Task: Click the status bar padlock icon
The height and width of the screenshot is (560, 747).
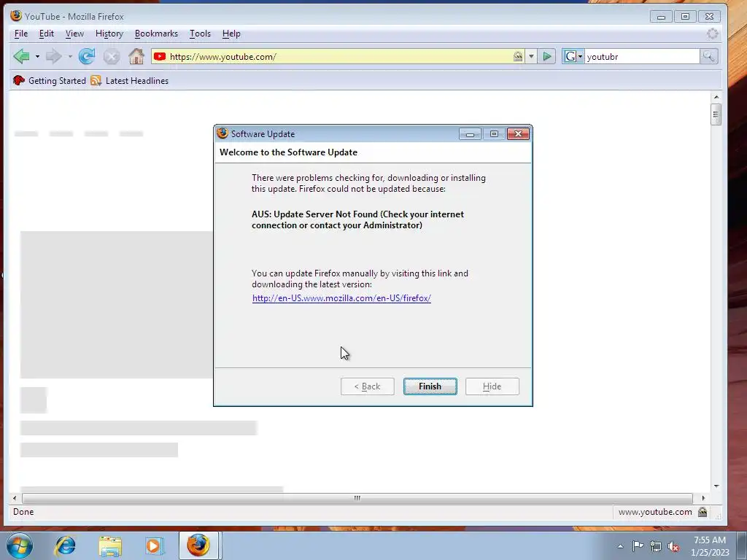Action: coord(703,512)
